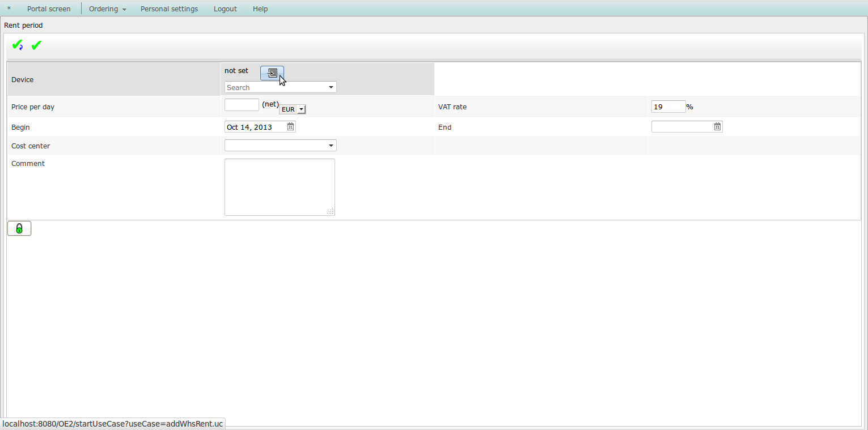Click the Logout link

coord(225,9)
